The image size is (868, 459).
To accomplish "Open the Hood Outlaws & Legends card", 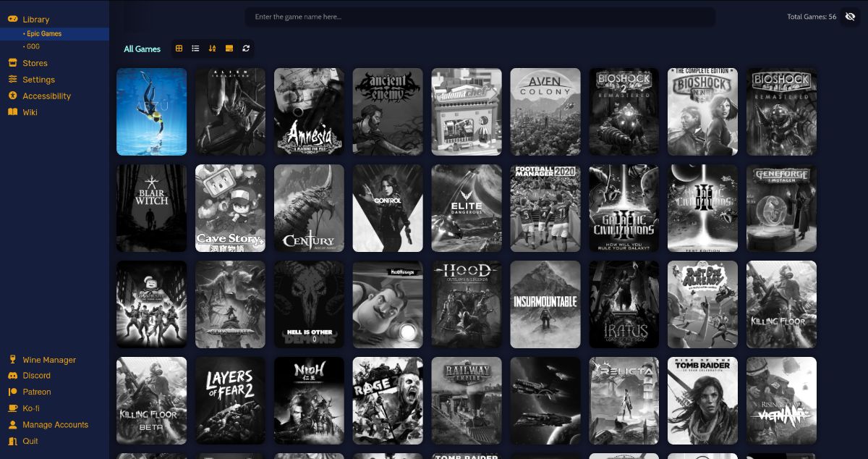I will (x=467, y=304).
